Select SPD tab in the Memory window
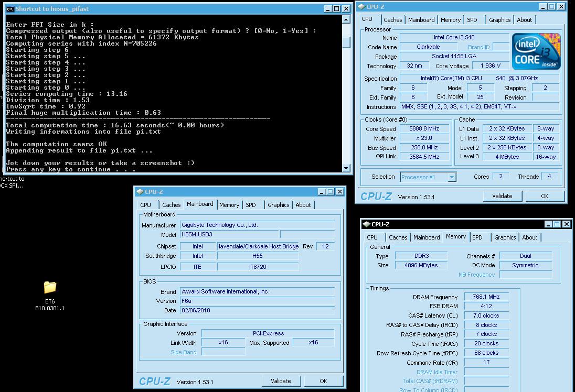575x392 pixels. coord(477,237)
